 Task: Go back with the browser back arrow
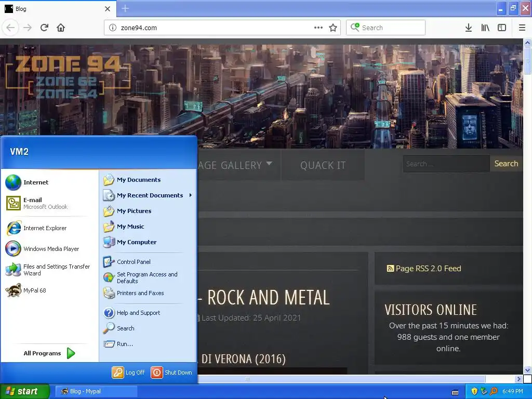[x=10, y=28]
